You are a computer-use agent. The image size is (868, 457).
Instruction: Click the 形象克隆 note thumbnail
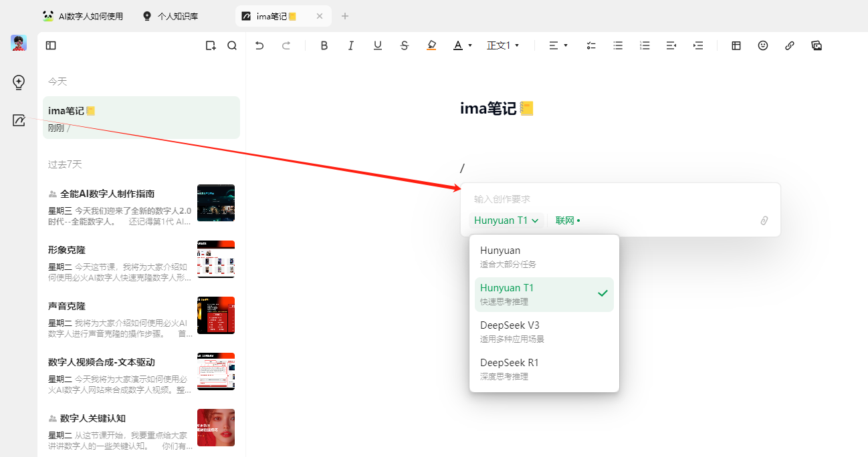pos(216,259)
